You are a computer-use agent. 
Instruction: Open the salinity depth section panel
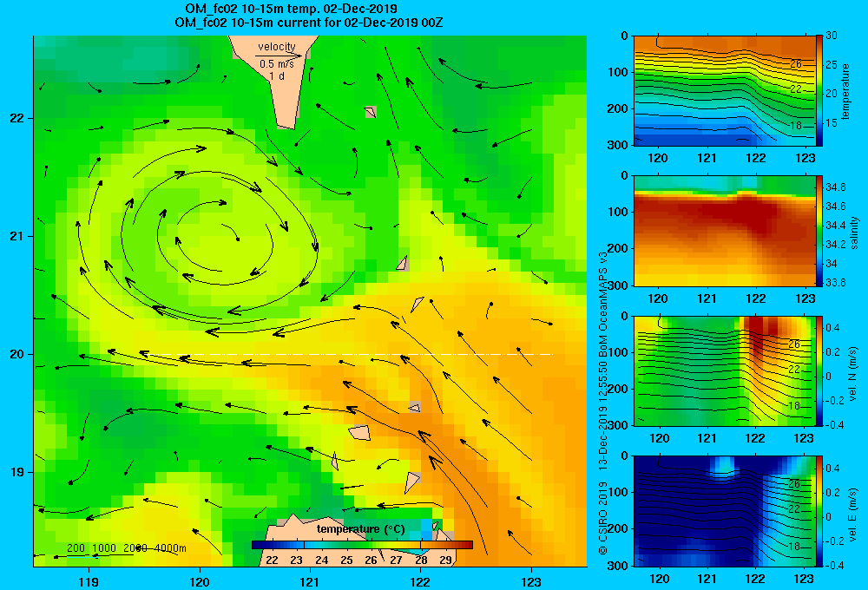click(725, 231)
